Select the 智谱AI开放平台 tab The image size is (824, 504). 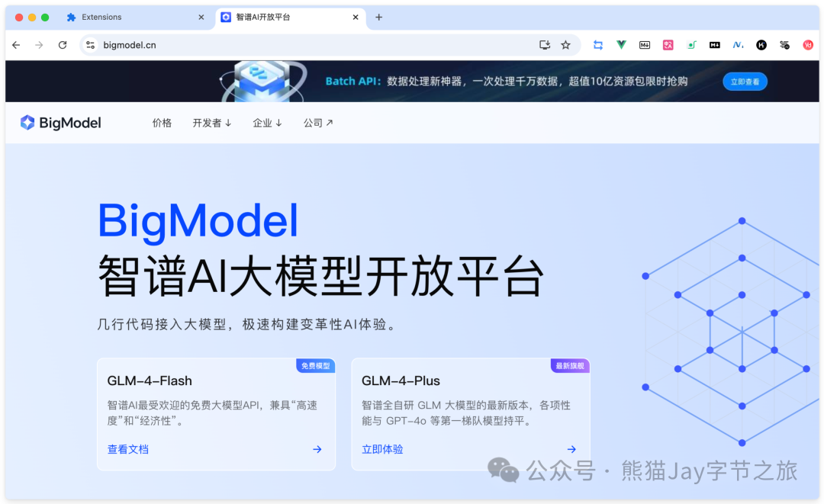click(291, 18)
